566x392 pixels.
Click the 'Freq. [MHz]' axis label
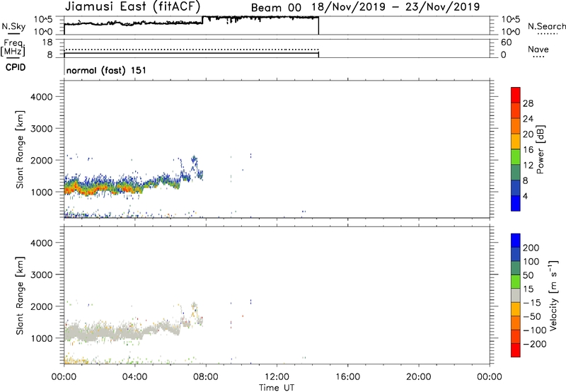coord(13,47)
